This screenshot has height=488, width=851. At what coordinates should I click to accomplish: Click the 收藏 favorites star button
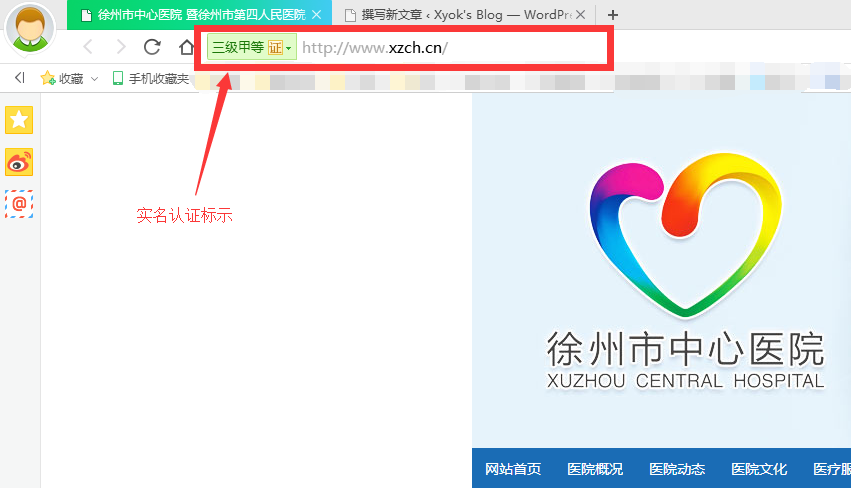tap(62, 79)
